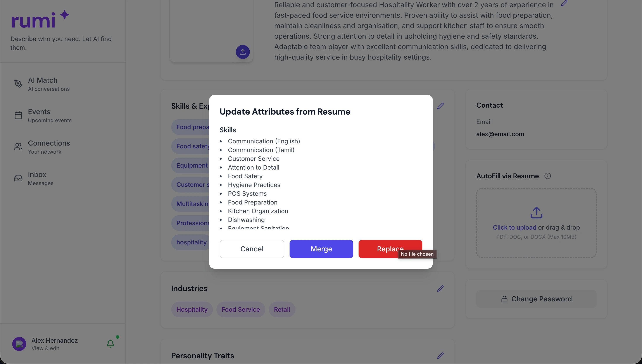
Task: Edit Skills section pencil icon
Action: (440, 106)
